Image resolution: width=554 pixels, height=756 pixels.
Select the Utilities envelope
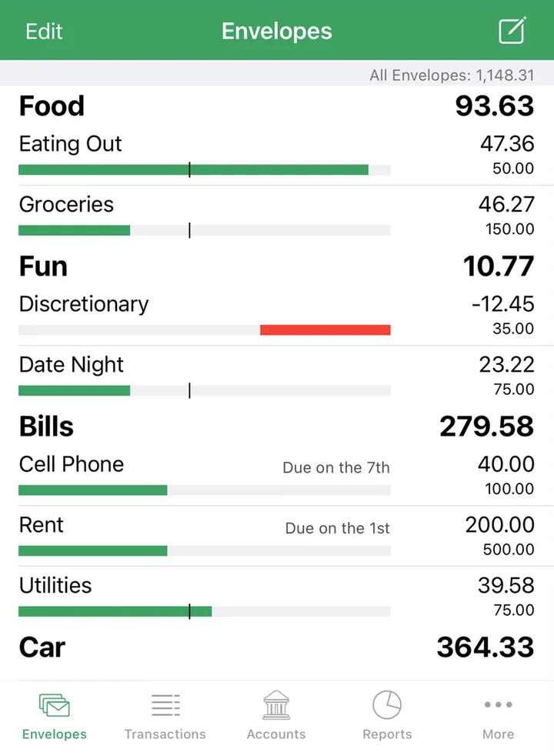pyautogui.click(x=277, y=597)
